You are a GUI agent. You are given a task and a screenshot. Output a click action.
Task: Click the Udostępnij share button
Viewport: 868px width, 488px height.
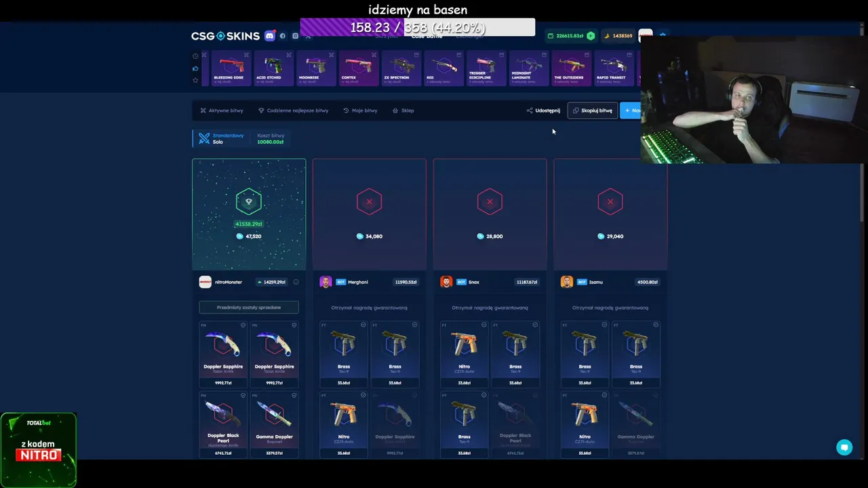543,110
